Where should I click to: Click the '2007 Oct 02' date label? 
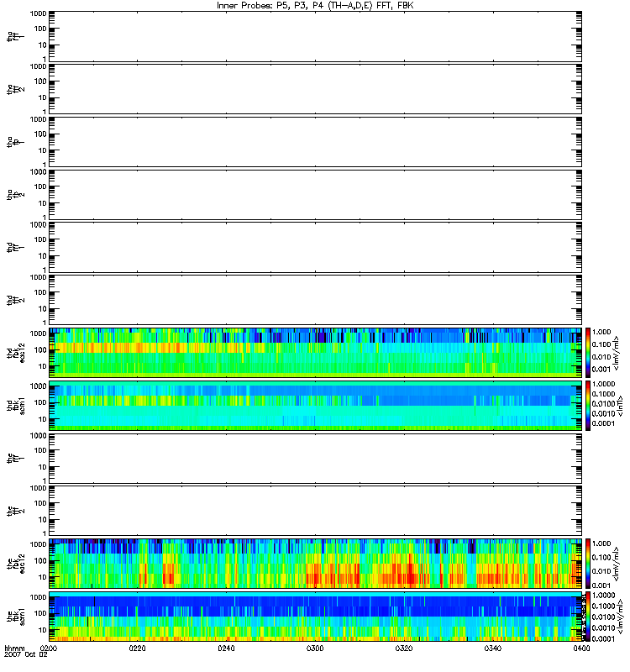(26, 655)
